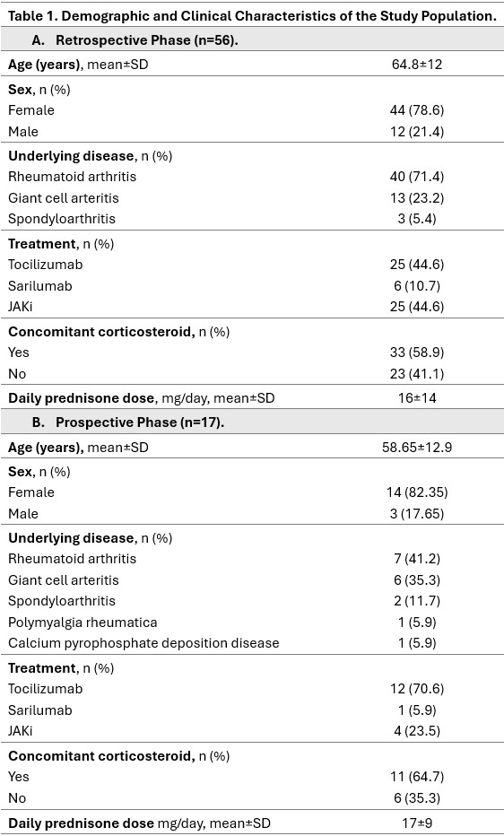Screen dimensions: 504x836
Task: Select the Giant cell arteritis 13 (23.2) value
Action: coord(417,198)
